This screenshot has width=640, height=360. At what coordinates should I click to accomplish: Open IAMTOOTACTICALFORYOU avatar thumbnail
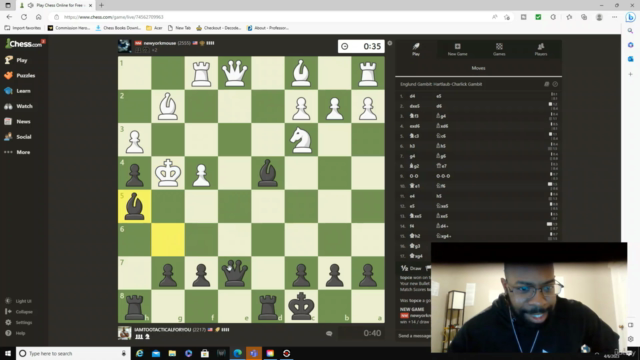click(x=124, y=333)
